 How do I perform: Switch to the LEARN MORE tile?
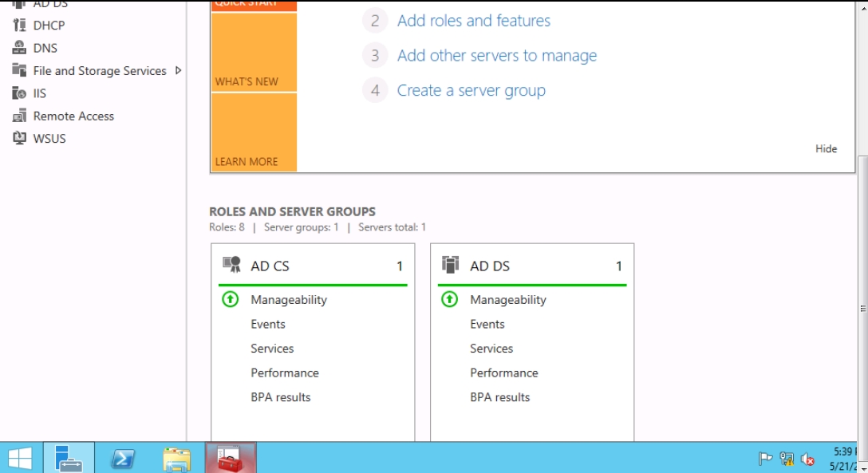pyautogui.click(x=254, y=132)
